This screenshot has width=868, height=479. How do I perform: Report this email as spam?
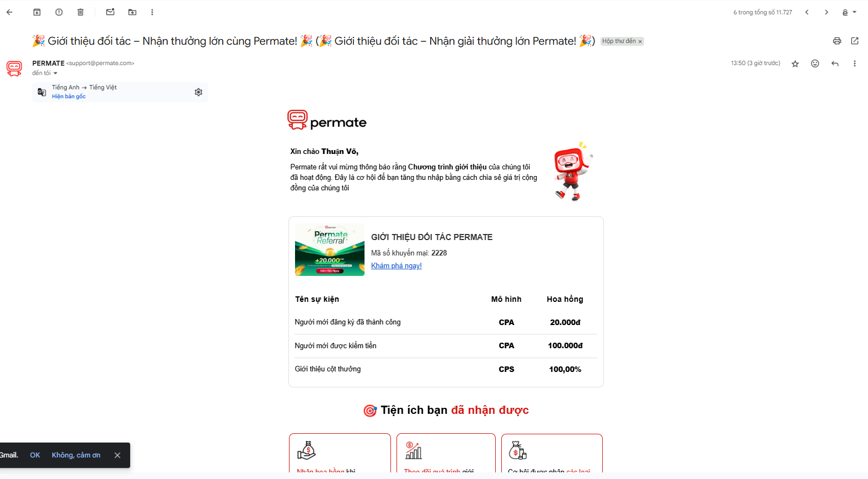59,12
